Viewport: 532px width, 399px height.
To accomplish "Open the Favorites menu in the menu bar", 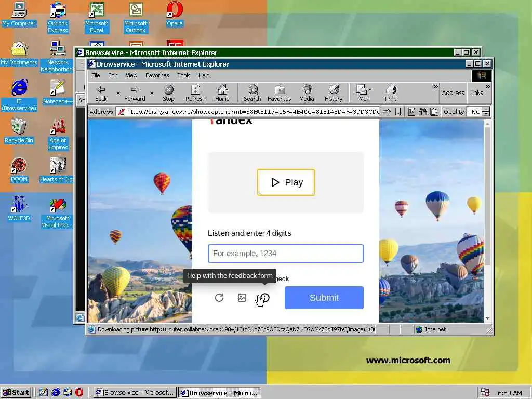I will tap(157, 75).
